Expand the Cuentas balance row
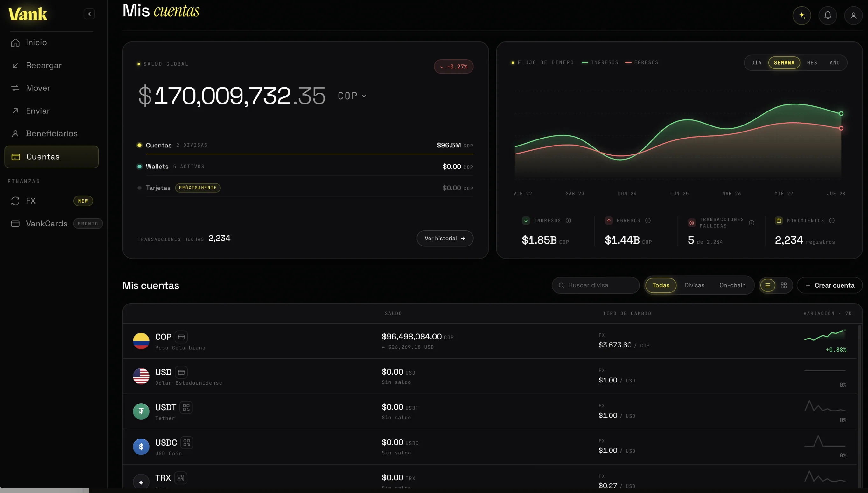 pos(305,146)
